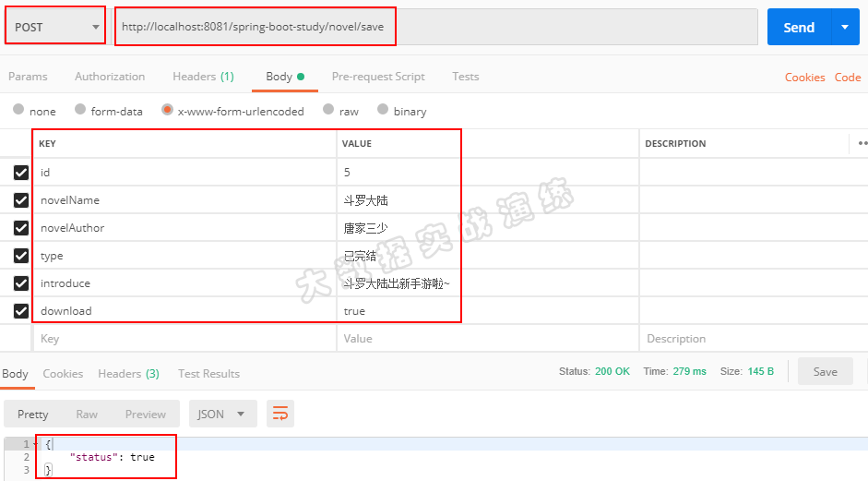868x481 pixels.
Task: Switch to the Params tab
Action: pyautogui.click(x=28, y=77)
